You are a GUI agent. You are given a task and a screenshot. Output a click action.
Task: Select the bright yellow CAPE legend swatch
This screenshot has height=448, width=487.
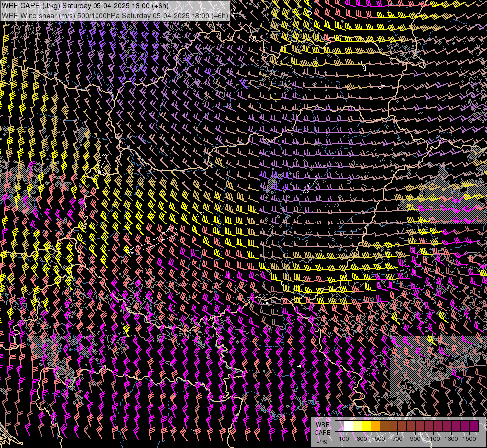click(367, 426)
